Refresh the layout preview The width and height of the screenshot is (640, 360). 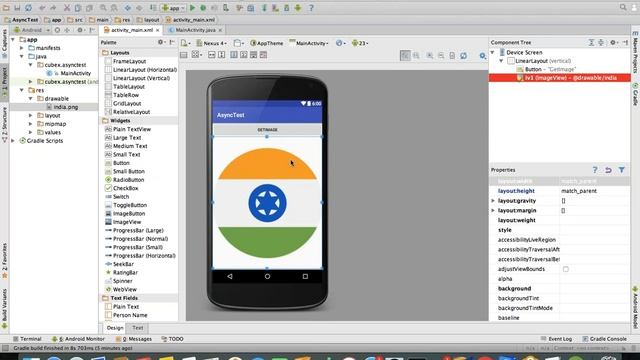click(463, 56)
